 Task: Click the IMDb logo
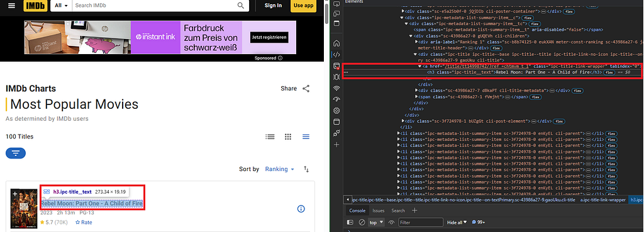(x=35, y=5)
